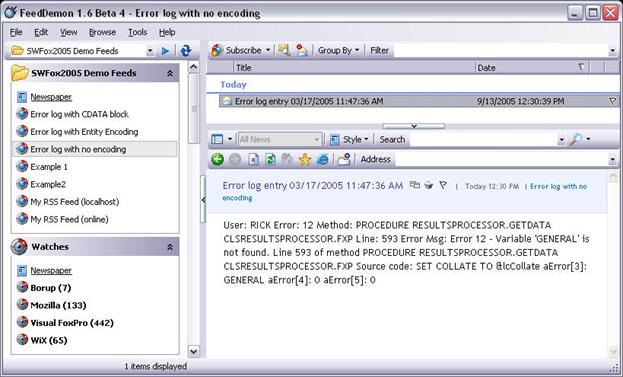Open the Style dropdown
The height and width of the screenshot is (377, 623).
pos(366,139)
